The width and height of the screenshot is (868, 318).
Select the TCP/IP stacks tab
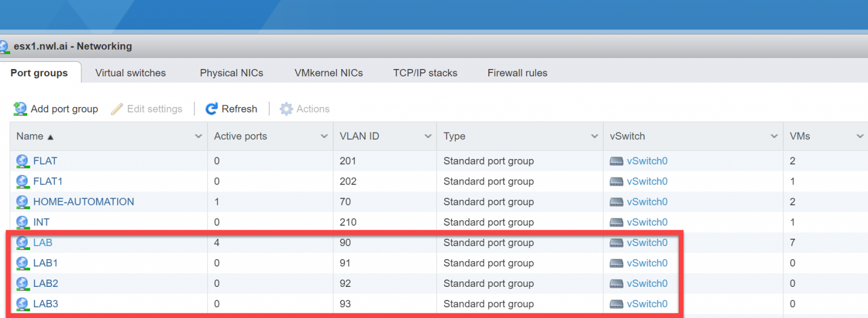[426, 72]
